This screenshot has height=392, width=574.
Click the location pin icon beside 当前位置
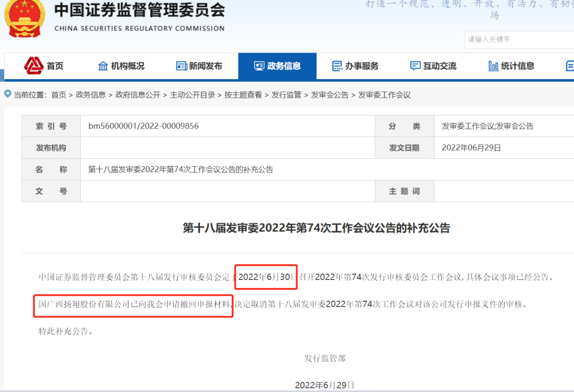7,93
